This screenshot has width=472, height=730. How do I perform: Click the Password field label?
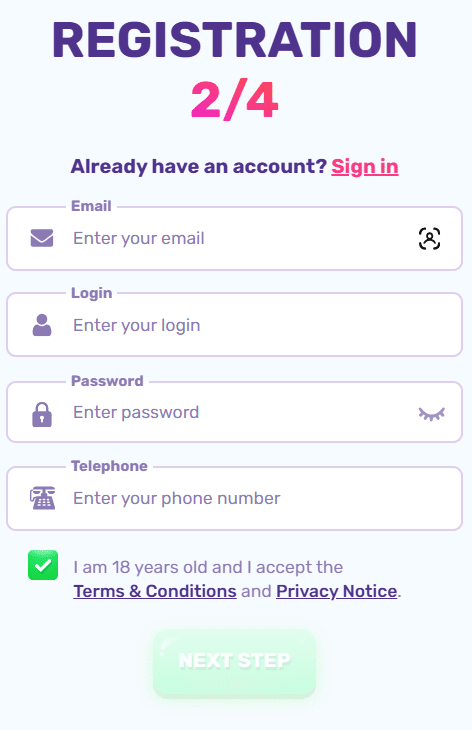click(x=107, y=381)
